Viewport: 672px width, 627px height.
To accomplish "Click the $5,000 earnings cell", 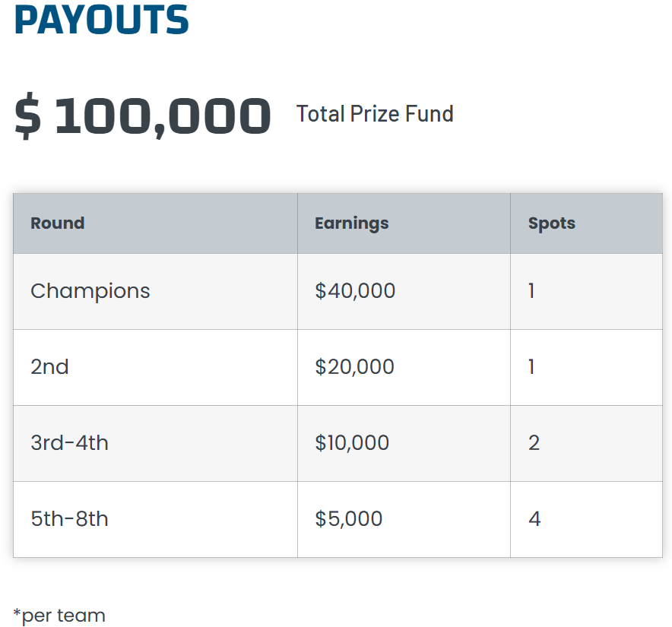I will point(348,519).
